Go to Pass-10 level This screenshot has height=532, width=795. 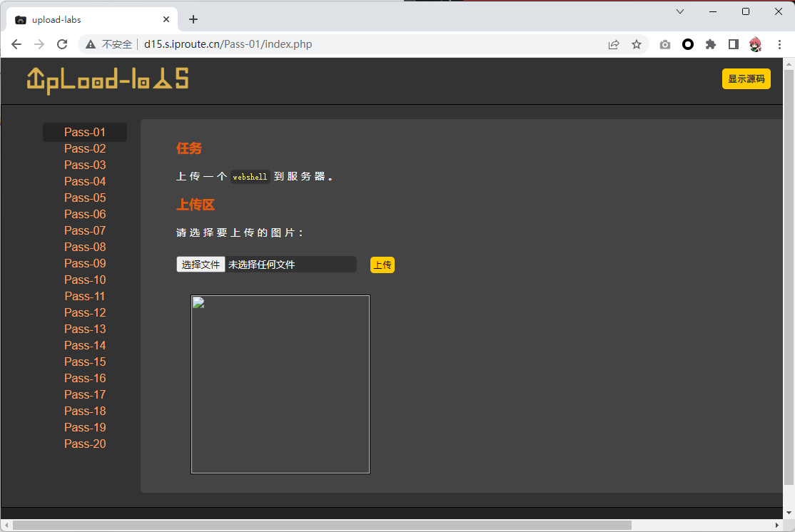(x=85, y=280)
